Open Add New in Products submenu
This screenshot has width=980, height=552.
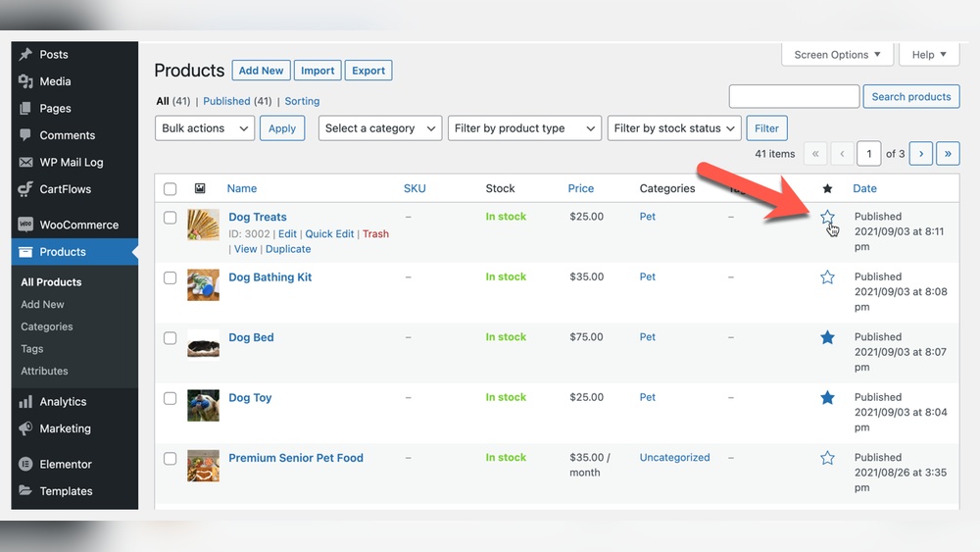click(x=42, y=305)
